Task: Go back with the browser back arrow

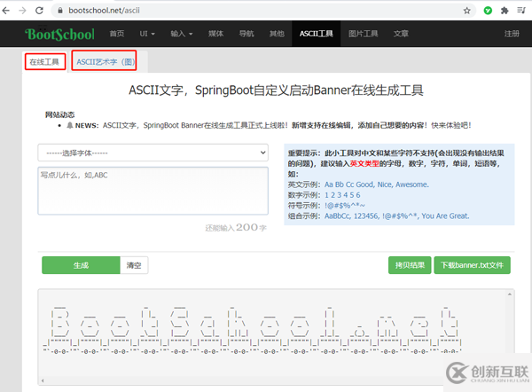Action: [x=6, y=11]
